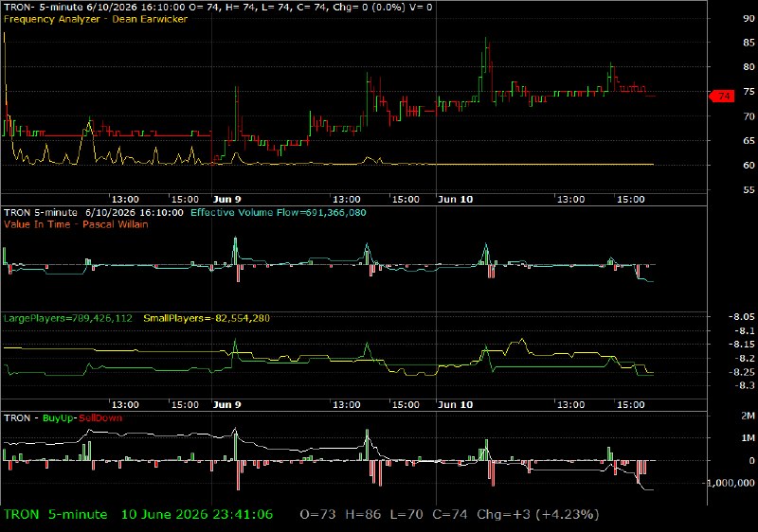Viewport: 758px width, 532px height.
Task: Click the Jun 10 date marker on price chart
Action: tap(455, 200)
